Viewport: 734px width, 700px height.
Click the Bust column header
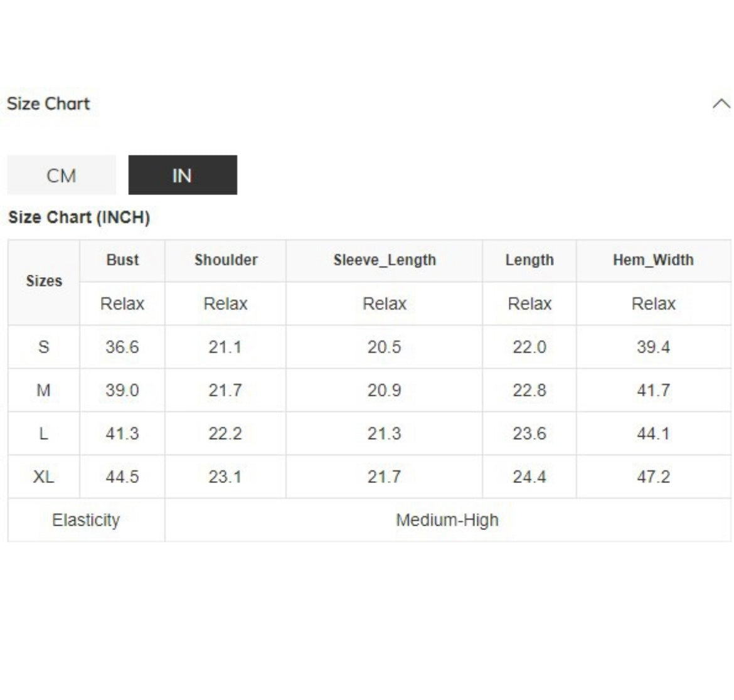122,260
